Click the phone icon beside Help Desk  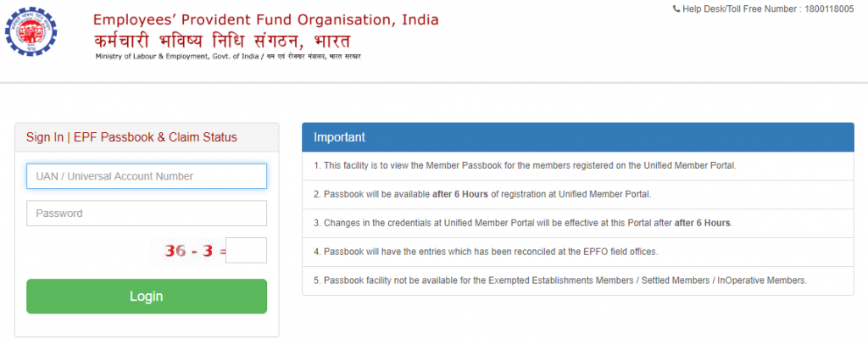click(x=676, y=8)
